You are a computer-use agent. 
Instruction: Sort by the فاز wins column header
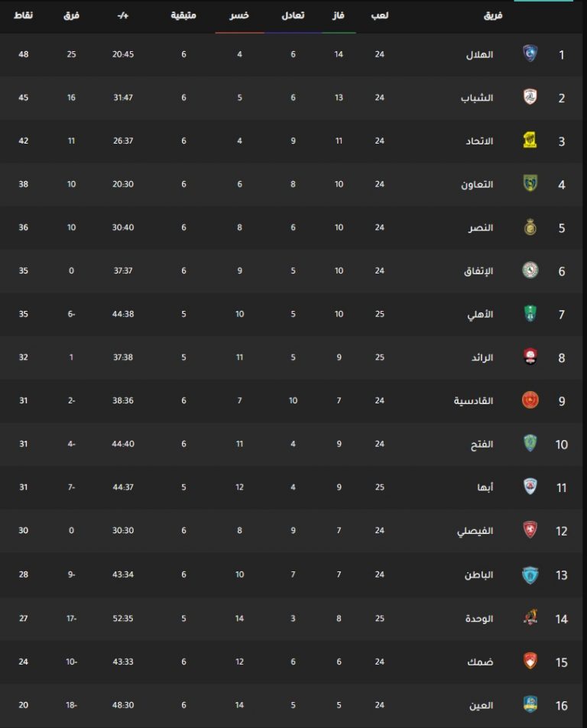click(338, 15)
